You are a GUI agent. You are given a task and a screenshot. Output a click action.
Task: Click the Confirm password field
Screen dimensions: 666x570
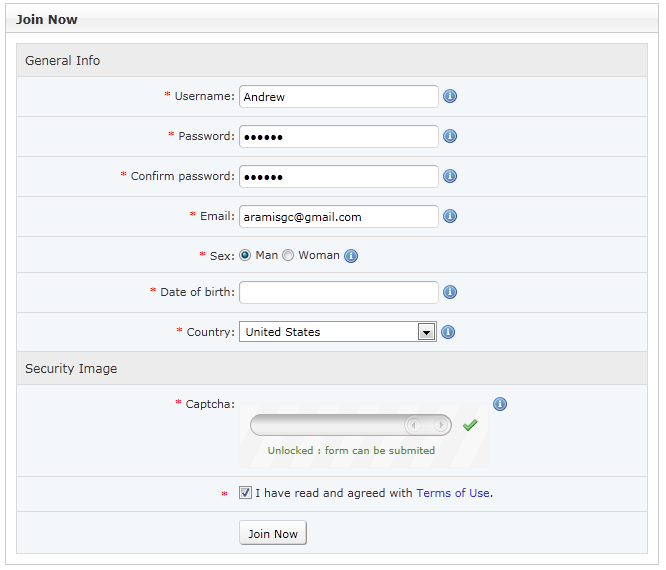(339, 176)
